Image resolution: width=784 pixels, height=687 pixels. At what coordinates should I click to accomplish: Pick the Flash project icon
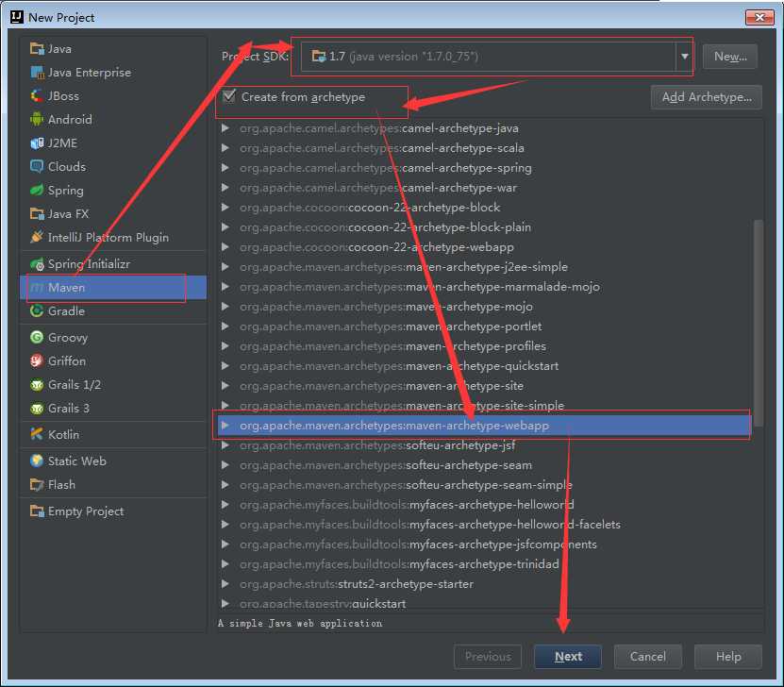coord(37,484)
